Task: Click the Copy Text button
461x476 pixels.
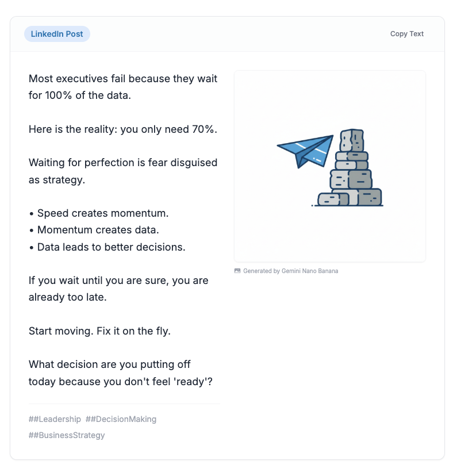Action: pos(406,34)
